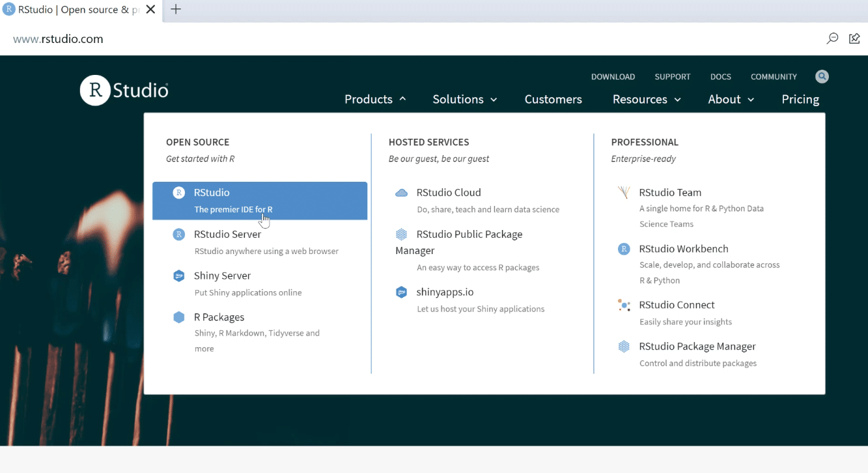Open RStudio Team link
This screenshot has height=473, width=868.
[670, 193]
